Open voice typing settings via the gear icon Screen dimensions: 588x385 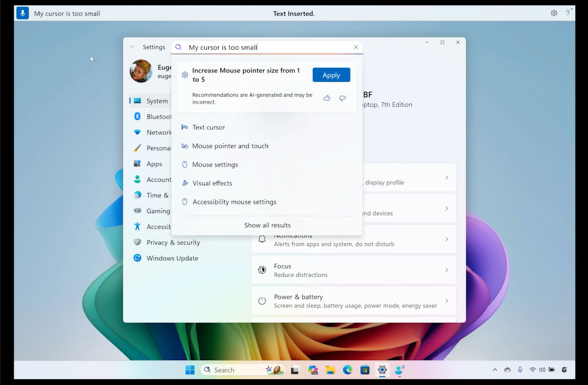[x=554, y=13]
